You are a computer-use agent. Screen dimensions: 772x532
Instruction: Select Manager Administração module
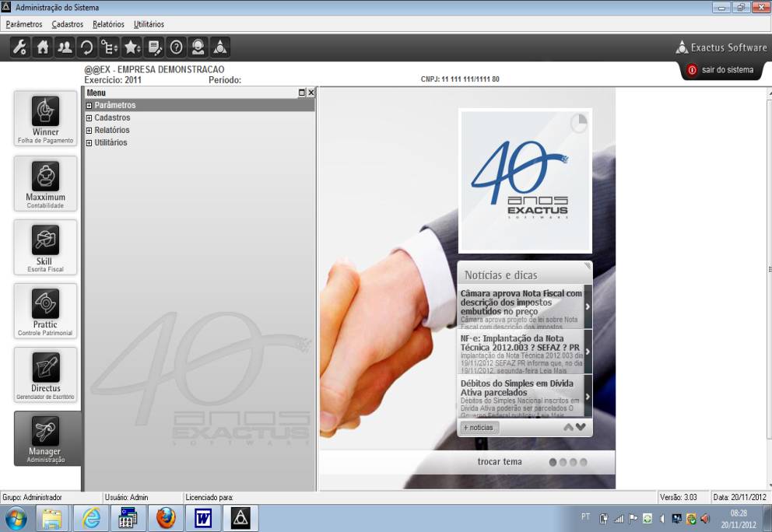[47, 439]
